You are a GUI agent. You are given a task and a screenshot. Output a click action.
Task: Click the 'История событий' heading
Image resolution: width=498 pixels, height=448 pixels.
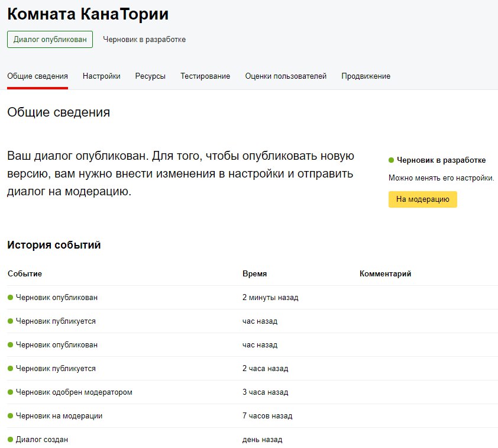[x=54, y=244]
